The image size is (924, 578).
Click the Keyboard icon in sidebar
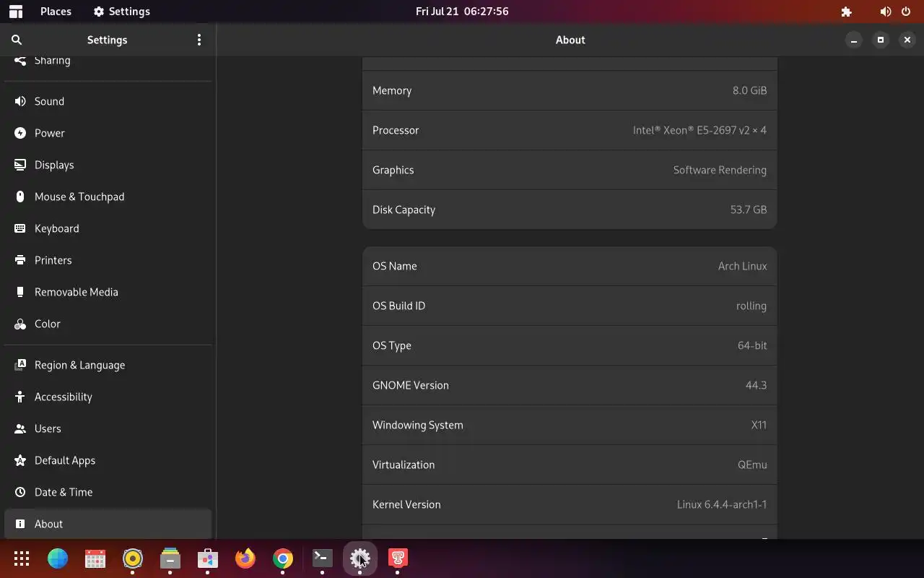[x=20, y=228]
